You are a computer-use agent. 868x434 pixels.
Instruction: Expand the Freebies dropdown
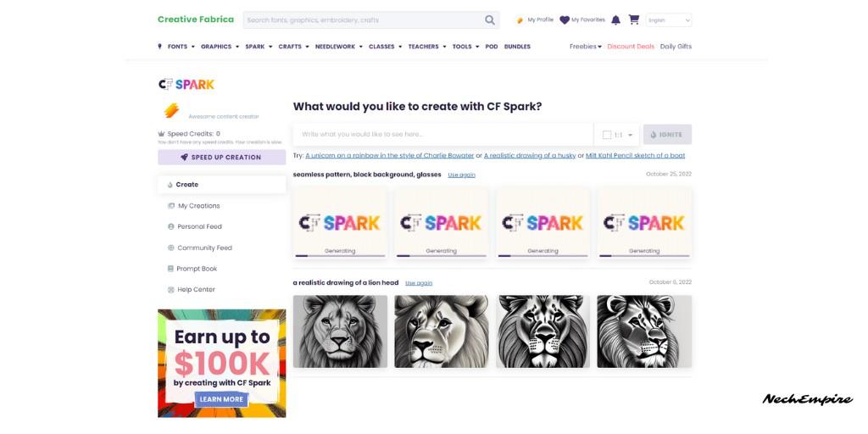click(x=585, y=47)
